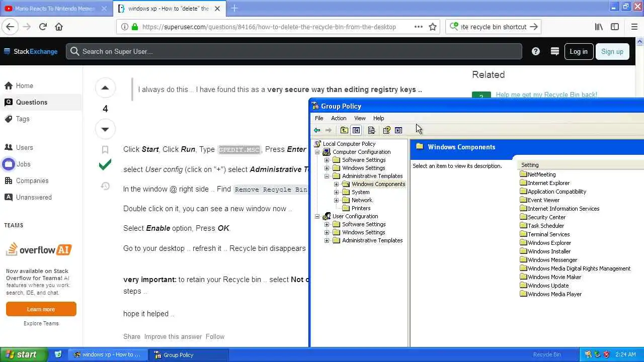Screen dimensions: 644x362
Task: Expand Windows Settings under Computer Configuration
Action: coord(327,168)
